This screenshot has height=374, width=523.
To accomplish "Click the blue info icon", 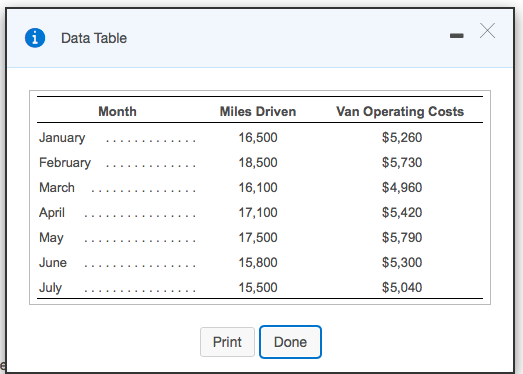I will point(35,38).
